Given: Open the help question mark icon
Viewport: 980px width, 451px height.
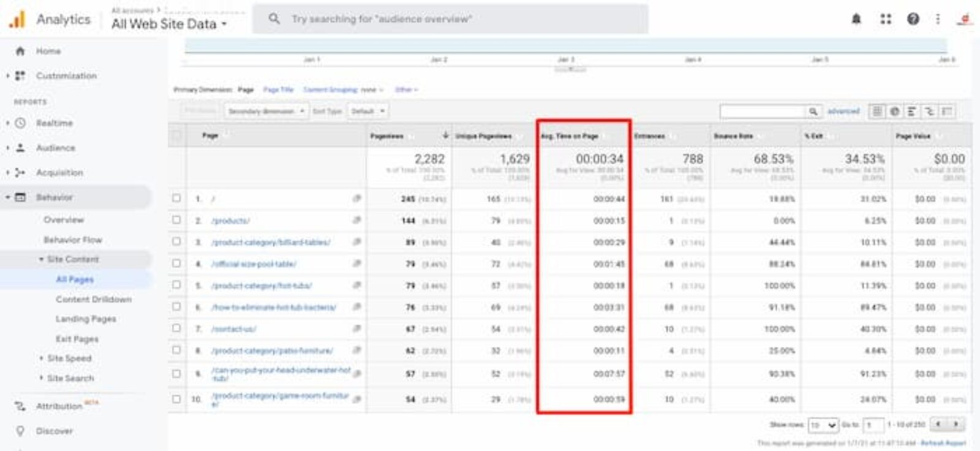Looking at the screenshot, I should [913, 19].
